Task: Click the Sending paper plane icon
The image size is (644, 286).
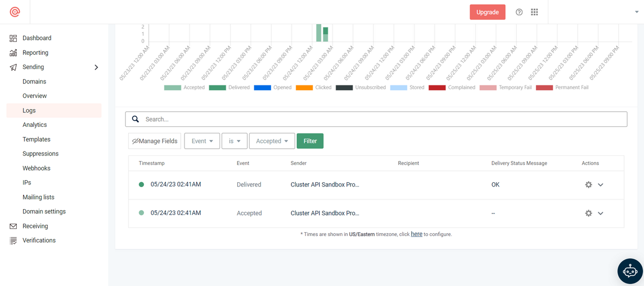Action: pos(13,67)
